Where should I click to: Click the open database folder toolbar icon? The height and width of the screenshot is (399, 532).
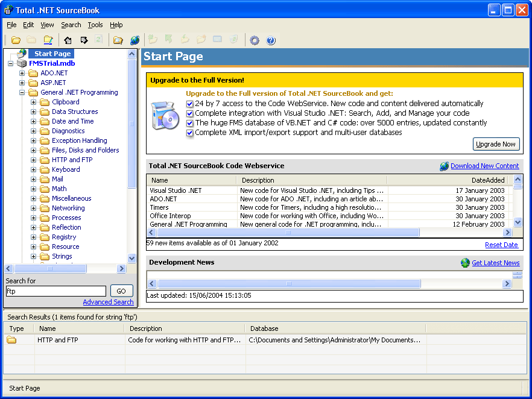click(x=16, y=40)
